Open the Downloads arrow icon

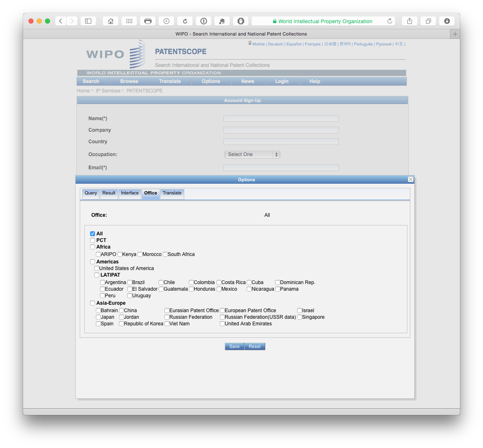point(447,21)
